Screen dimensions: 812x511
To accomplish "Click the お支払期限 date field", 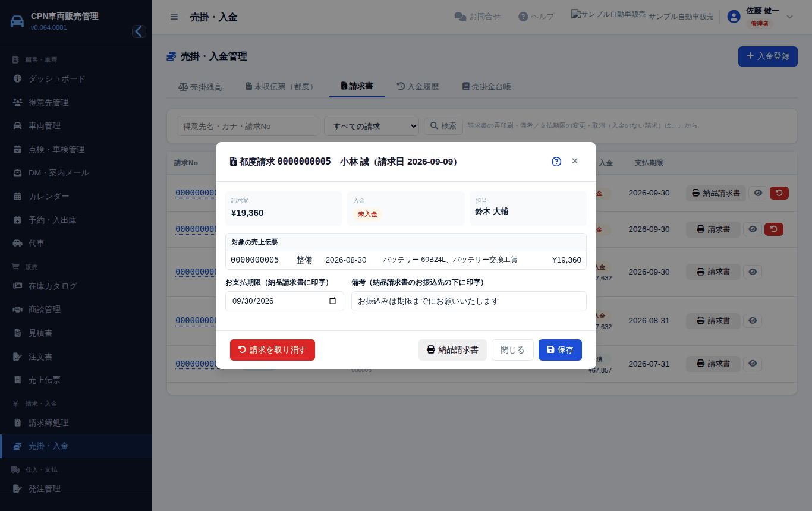I will 285,301.
